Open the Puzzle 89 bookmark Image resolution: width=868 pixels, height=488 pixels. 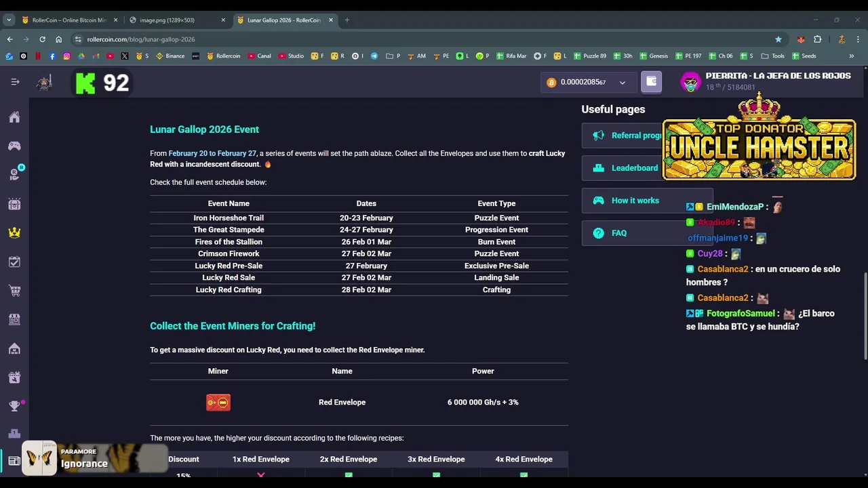(590, 56)
